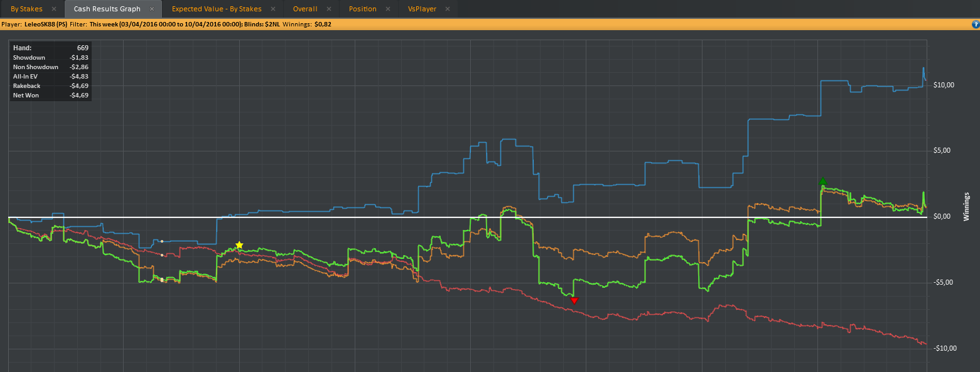The height and width of the screenshot is (372, 980).
Task: Open the VsPlayer tab
Action: coord(423,9)
